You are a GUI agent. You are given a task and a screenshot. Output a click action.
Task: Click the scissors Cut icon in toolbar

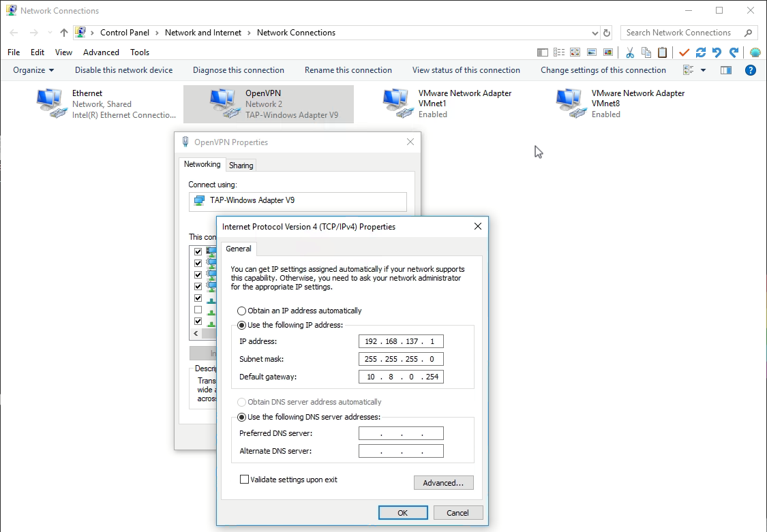629,52
